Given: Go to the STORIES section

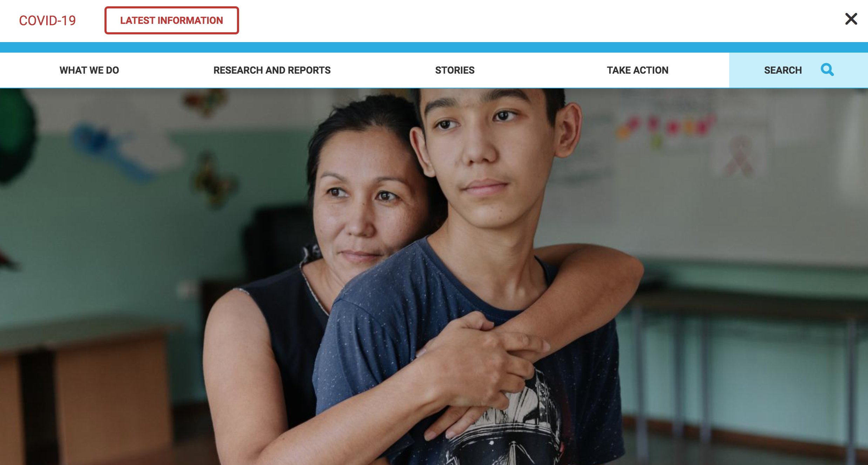Looking at the screenshot, I should point(455,70).
